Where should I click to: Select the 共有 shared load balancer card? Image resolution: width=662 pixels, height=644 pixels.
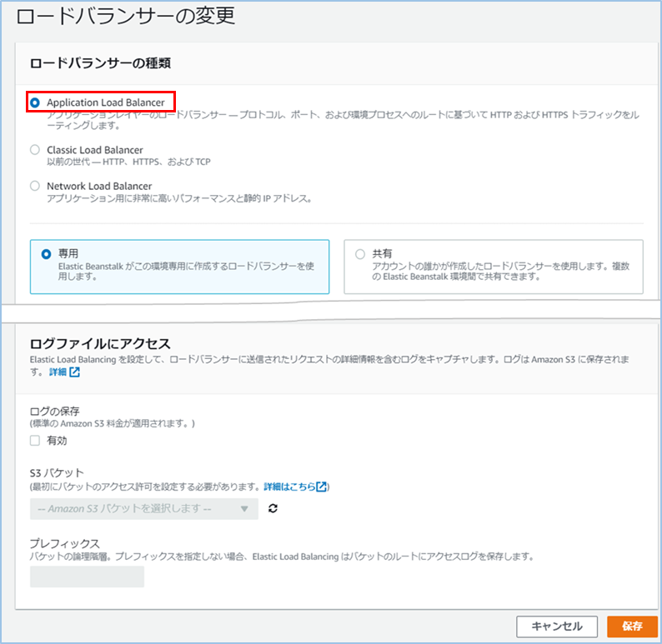[x=493, y=267]
